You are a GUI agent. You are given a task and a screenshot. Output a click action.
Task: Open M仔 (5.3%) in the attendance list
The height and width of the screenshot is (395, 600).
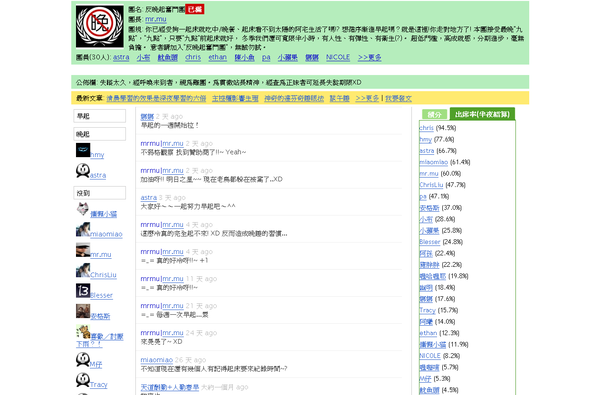(x=425, y=379)
